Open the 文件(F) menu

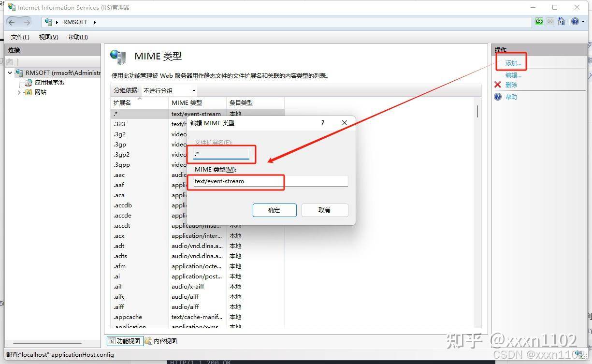tap(20, 37)
